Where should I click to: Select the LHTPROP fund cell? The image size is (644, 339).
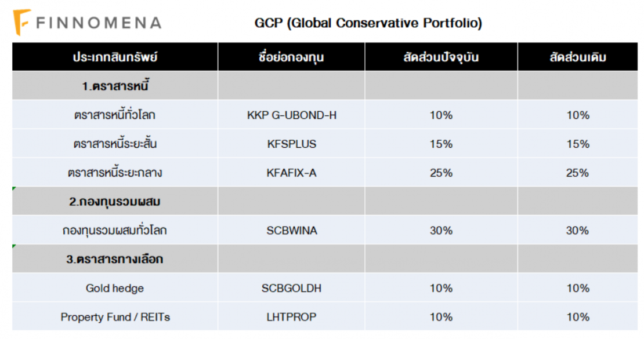coord(291,317)
